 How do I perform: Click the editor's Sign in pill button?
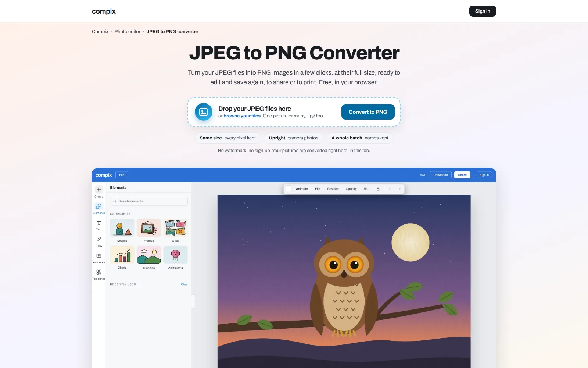click(484, 175)
